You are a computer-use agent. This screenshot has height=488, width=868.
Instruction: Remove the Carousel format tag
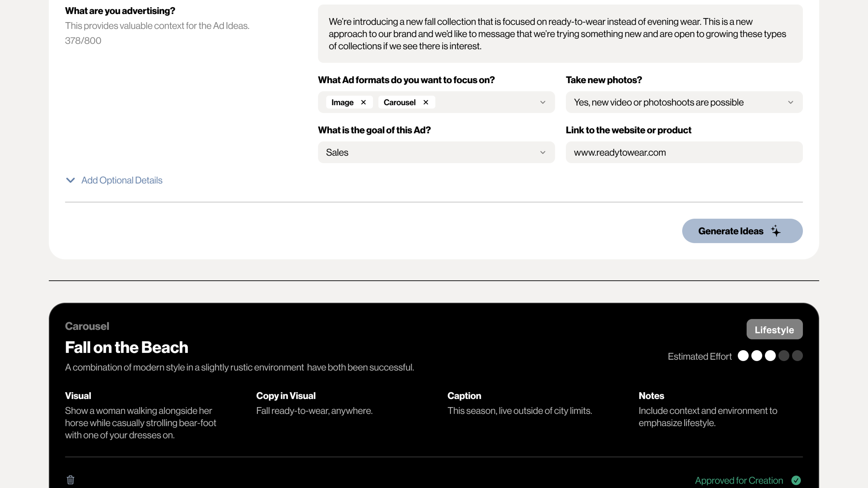coord(426,102)
